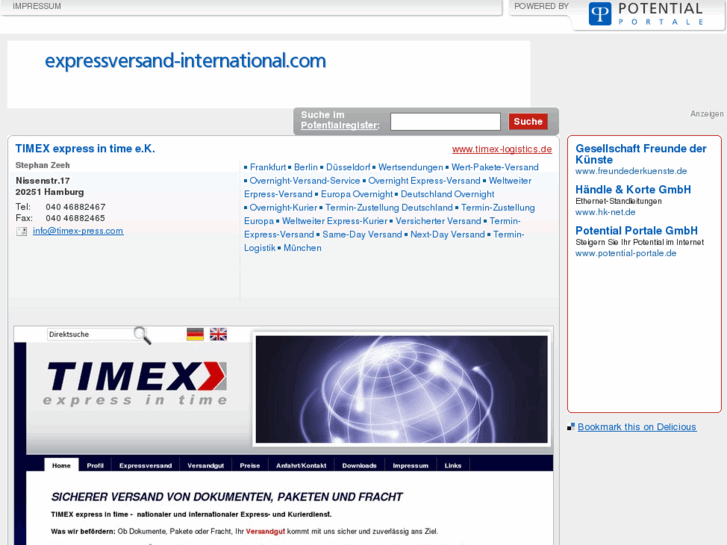Image resolution: width=727 pixels, height=545 pixels.
Task: Click the red Suche button
Action: pyautogui.click(x=528, y=122)
